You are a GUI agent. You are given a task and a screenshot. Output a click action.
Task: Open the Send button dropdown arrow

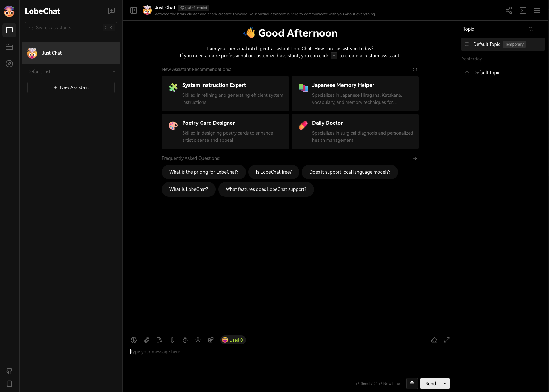pyautogui.click(x=445, y=384)
